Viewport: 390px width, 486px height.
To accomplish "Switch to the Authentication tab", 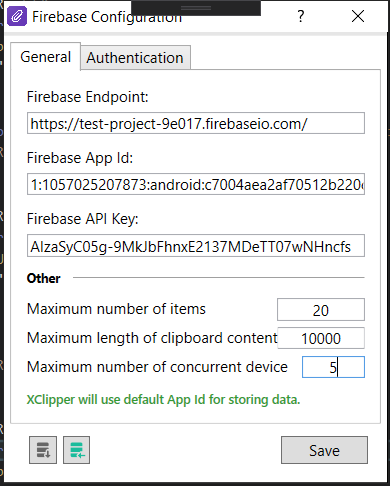I will (135, 58).
